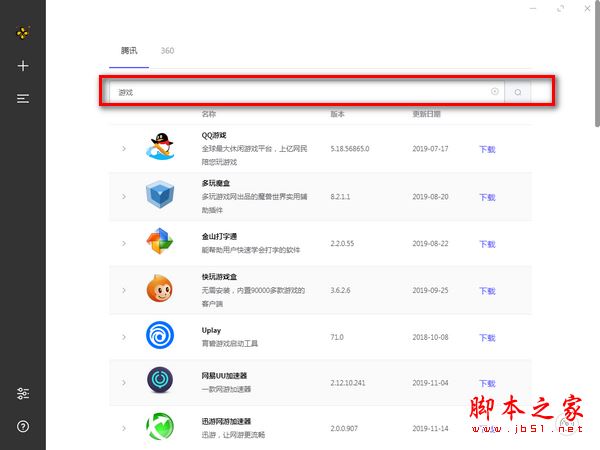Click version 2.12.10.241 of 网易UU加速器
Image resolution: width=600 pixels, height=450 pixels.
tap(348, 383)
